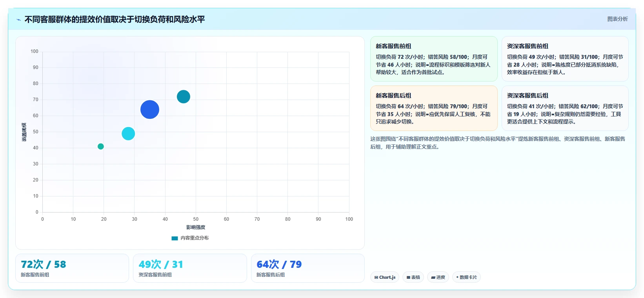This screenshot has width=644, height=298.
Task: Click the 表格 tag icon
Action: [408, 277]
